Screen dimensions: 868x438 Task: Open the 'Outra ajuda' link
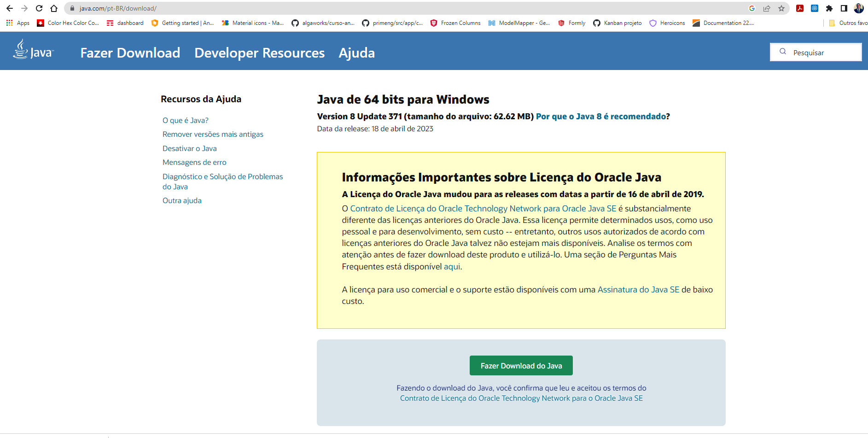coord(182,200)
